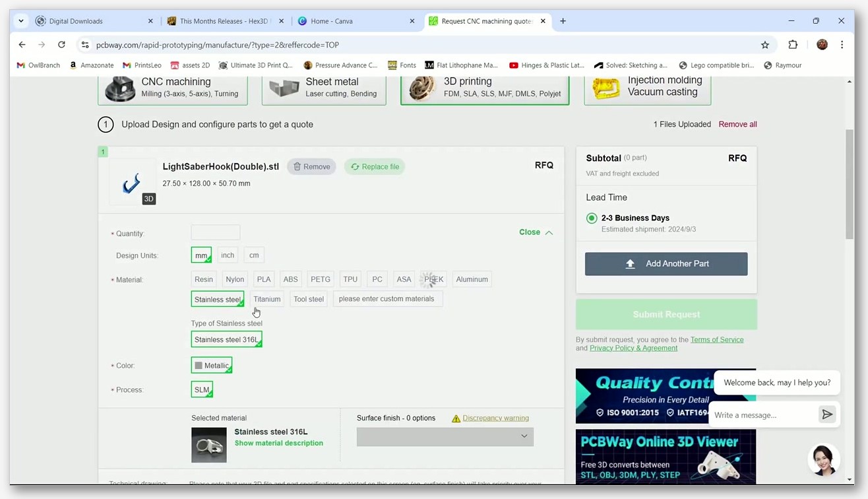This screenshot has height=499, width=868.
Task: Open the Discrepancy warning link
Action: click(x=496, y=418)
